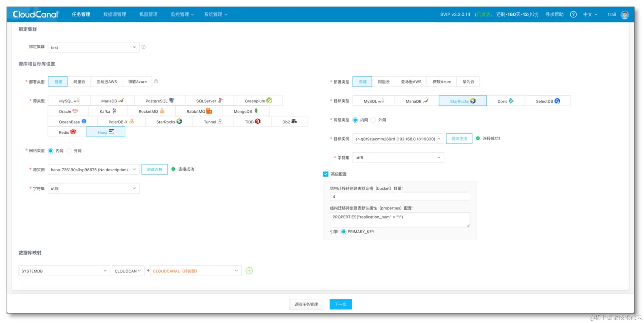644x323 pixels.
Task: Choose MariaDB as target type
Action: coord(417,101)
